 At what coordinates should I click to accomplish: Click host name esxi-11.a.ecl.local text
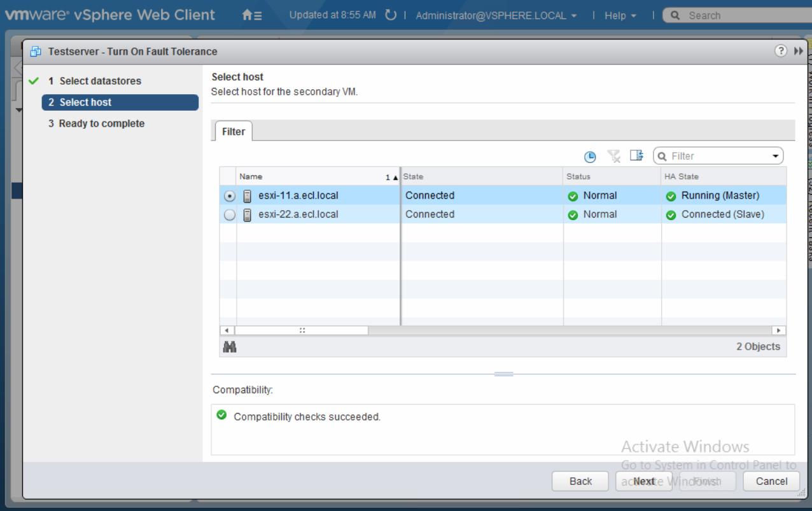[298, 196]
